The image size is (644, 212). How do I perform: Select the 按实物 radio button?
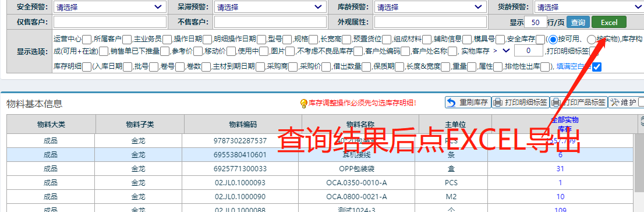(x=591, y=40)
